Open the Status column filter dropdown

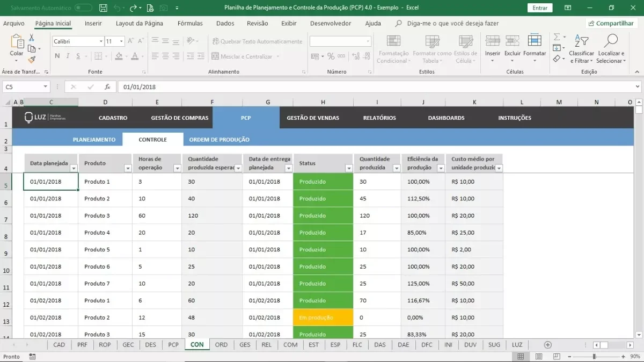pos(349,169)
